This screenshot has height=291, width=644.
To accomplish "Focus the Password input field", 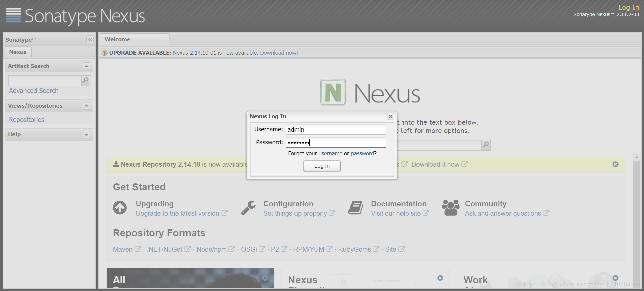I will [336, 142].
